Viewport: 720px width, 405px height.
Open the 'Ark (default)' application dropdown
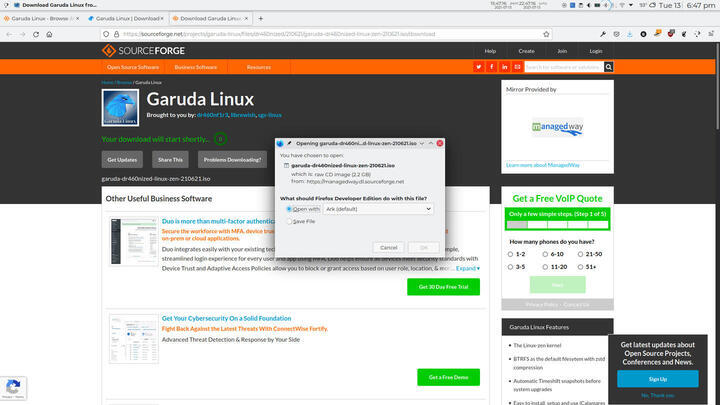click(x=378, y=209)
